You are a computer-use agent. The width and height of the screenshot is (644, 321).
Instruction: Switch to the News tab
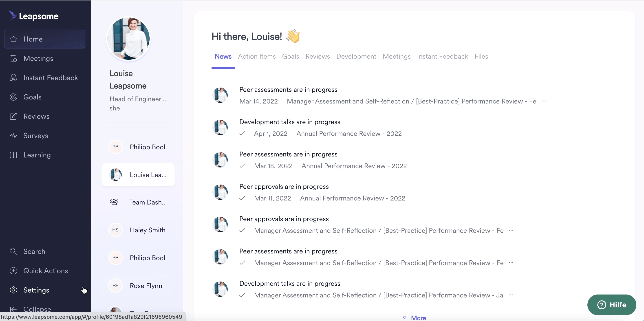[223, 56]
